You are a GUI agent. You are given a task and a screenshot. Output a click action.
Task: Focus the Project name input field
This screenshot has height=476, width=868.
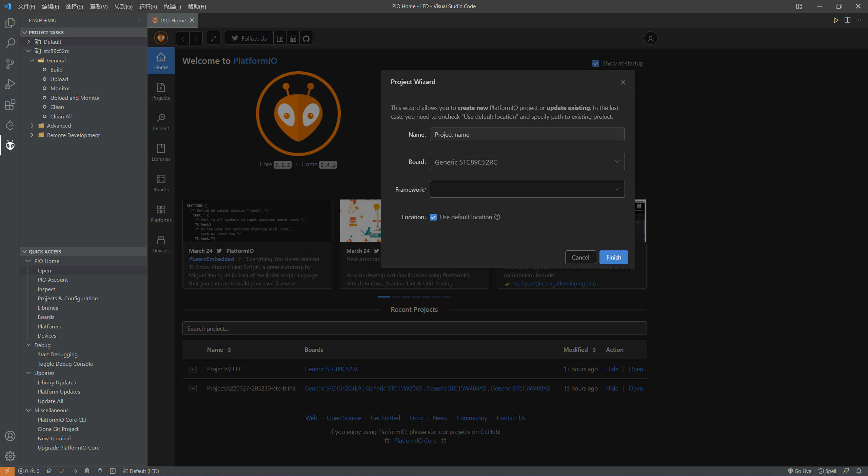coord(527,135)
